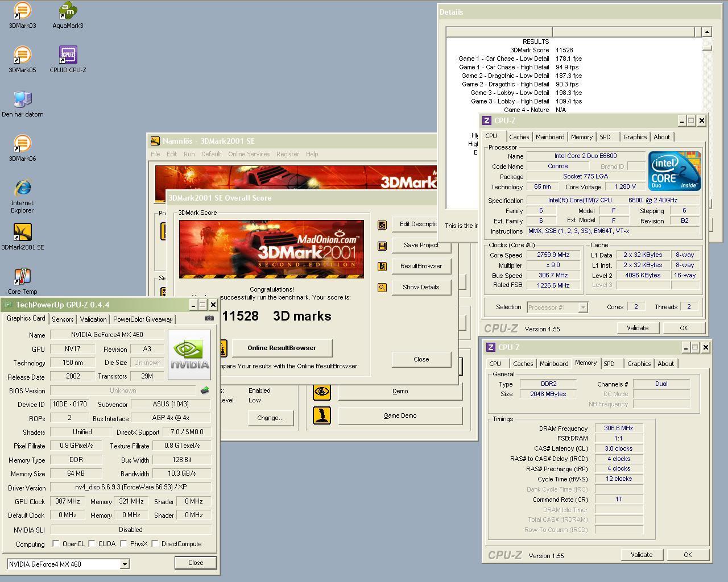Image resolution: width=728 pixels, height=582 pixels.
Task: Open the Help menu in 3DMark2001
Action: click(x=312, y=154)
